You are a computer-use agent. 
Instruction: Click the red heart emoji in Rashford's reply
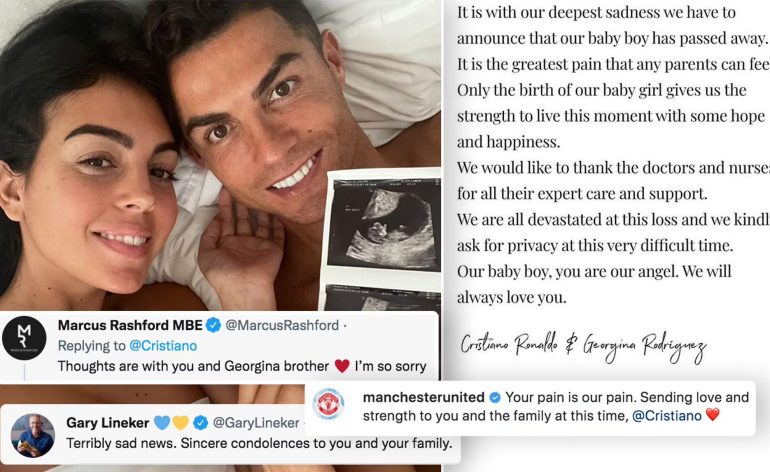[342, 366]
